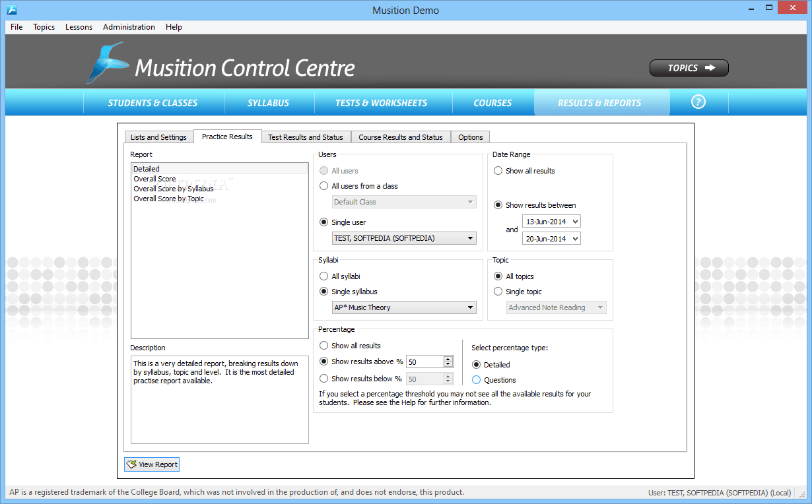Viewport: 812px width, 504px height.
Task: Open the AP* Music Theory syllabus dropdown
Action: pos(404,307)
